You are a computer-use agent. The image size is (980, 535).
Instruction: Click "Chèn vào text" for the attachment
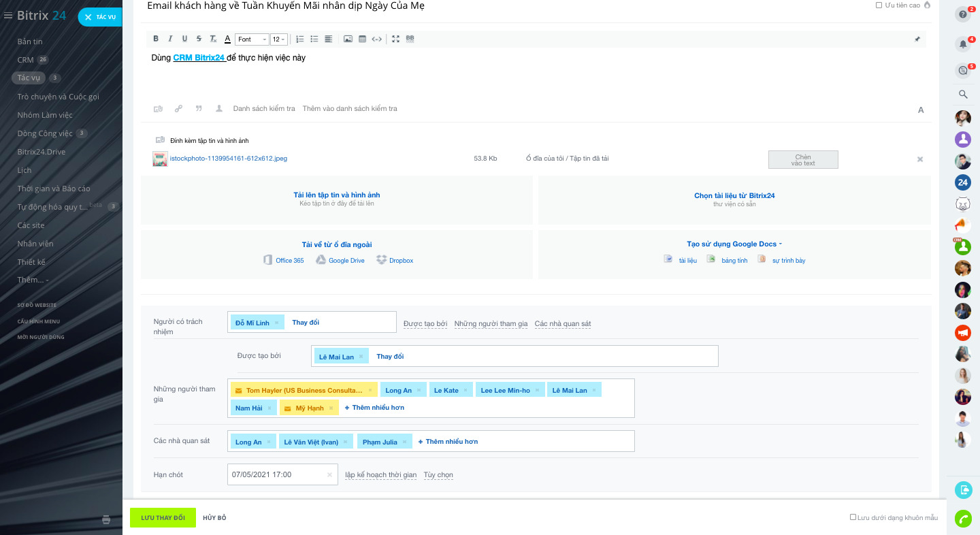[x=803, y=159]
